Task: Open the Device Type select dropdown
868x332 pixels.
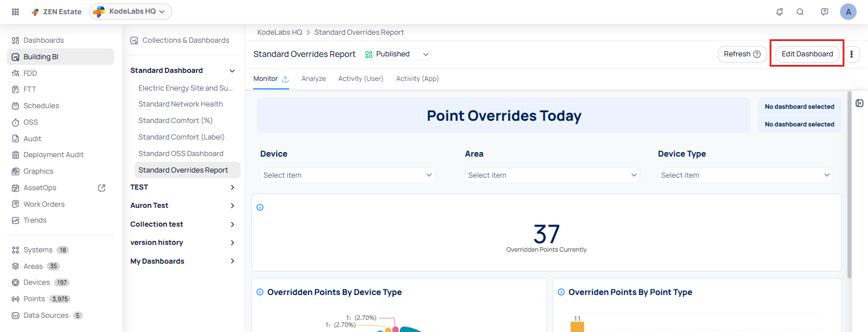Action: 745,175
